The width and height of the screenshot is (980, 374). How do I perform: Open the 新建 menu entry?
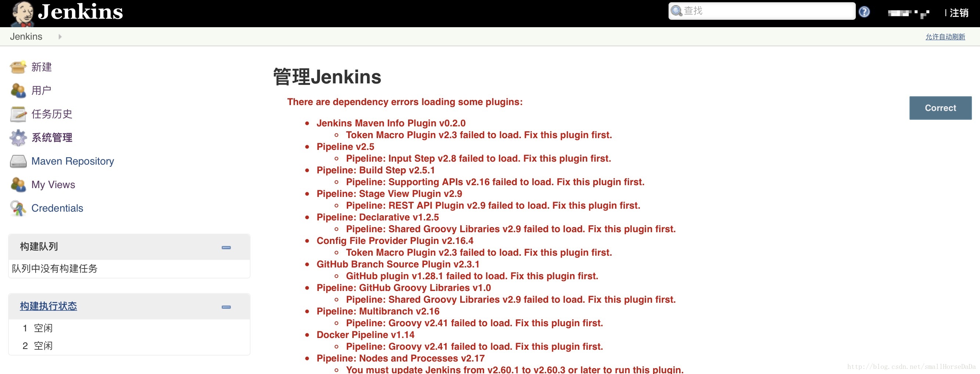[42, 67]
